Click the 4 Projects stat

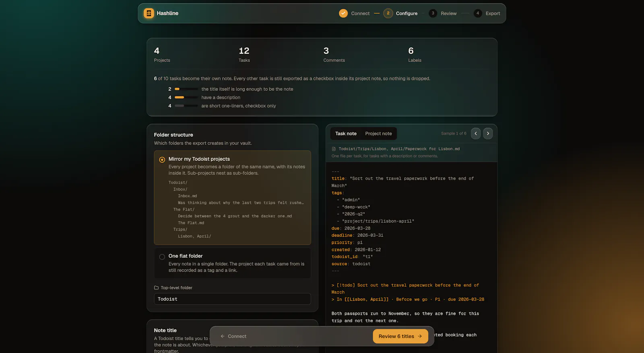point(162,55)
